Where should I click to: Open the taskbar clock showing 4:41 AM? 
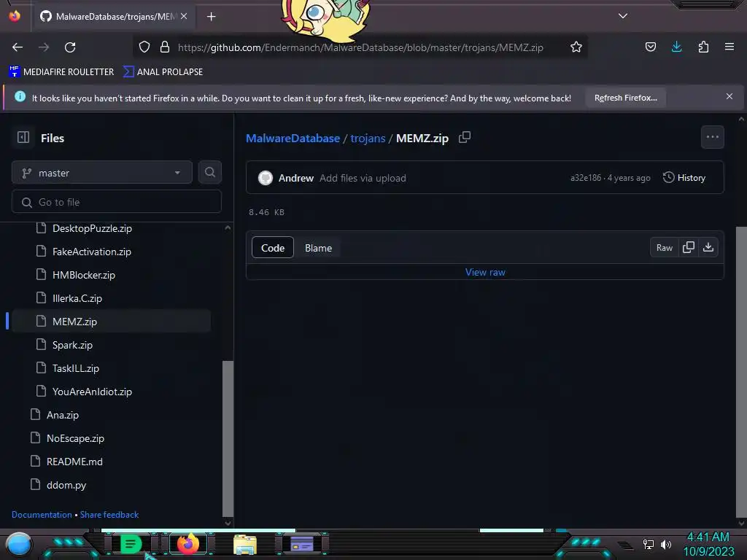click(708, 544)
